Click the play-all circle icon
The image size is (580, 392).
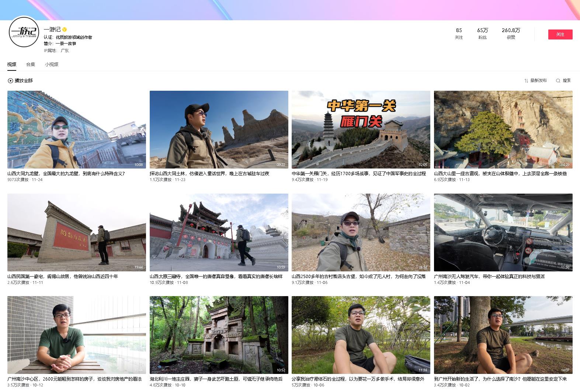[10, 81]
